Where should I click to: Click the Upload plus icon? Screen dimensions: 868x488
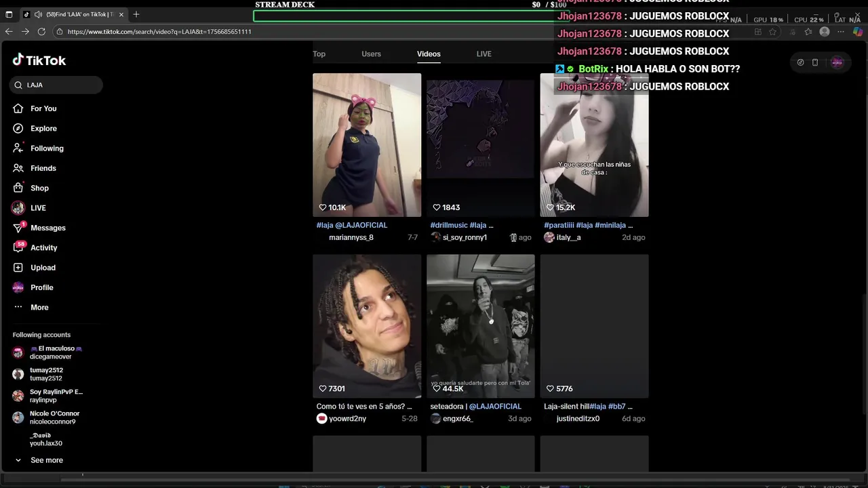tap(18, 268)
